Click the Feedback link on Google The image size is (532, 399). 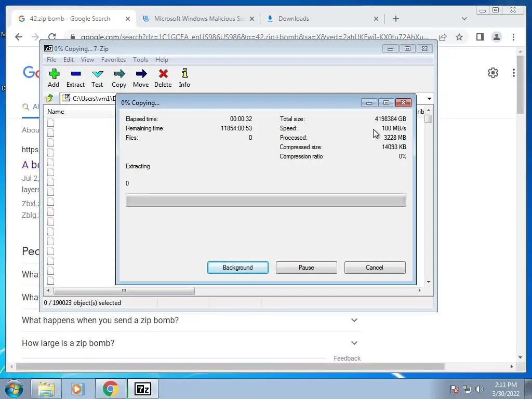[x=347, y=358]
